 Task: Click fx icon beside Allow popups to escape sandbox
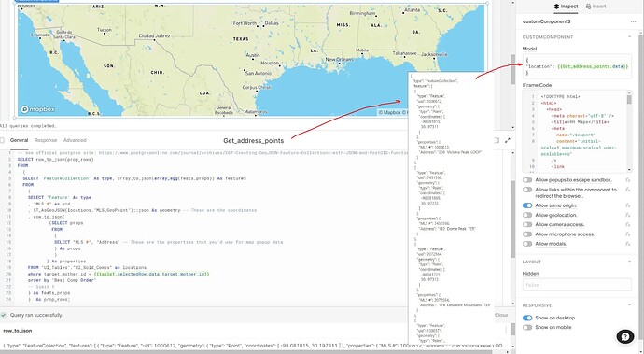tap(627, 180)
